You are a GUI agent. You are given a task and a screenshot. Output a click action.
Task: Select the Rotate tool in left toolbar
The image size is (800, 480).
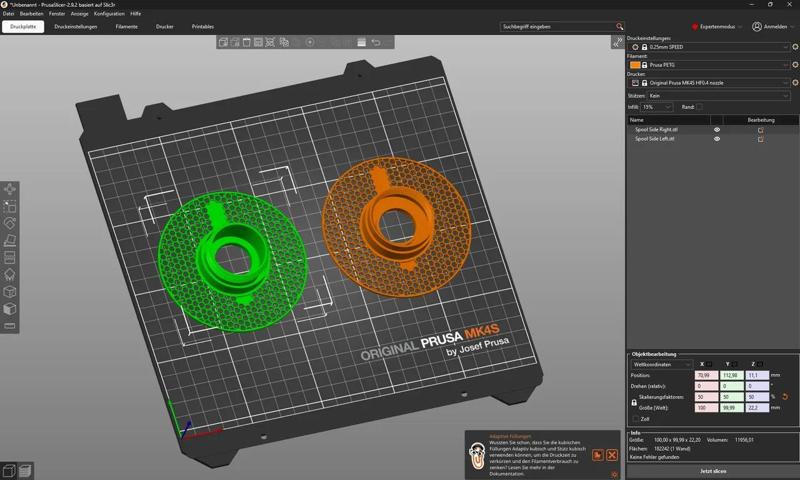10,223
